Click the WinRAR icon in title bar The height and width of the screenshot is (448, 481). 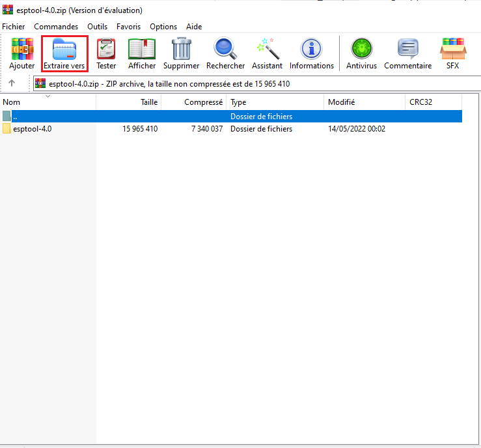coord(8,10)
